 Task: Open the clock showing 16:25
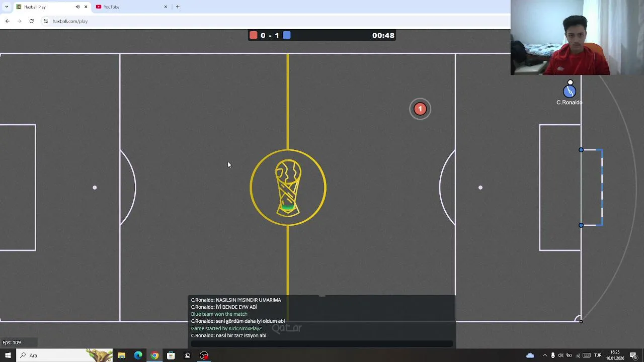pos(615,355)
